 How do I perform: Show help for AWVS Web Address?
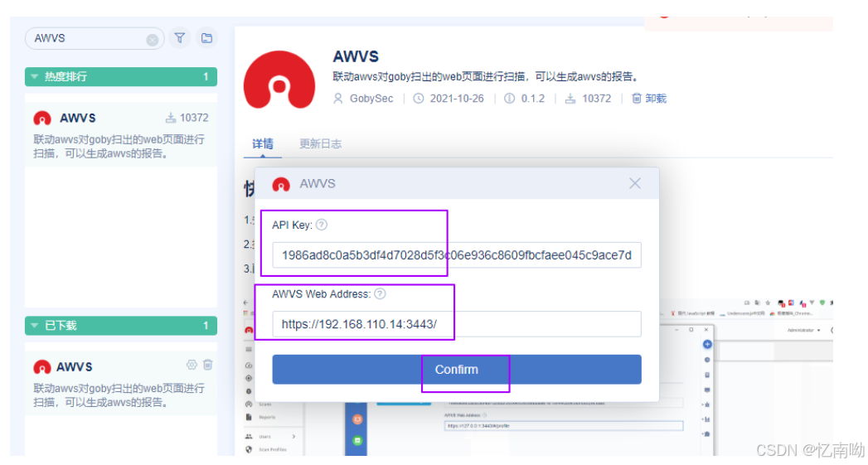pyautogui.click(x=380, y=294)
